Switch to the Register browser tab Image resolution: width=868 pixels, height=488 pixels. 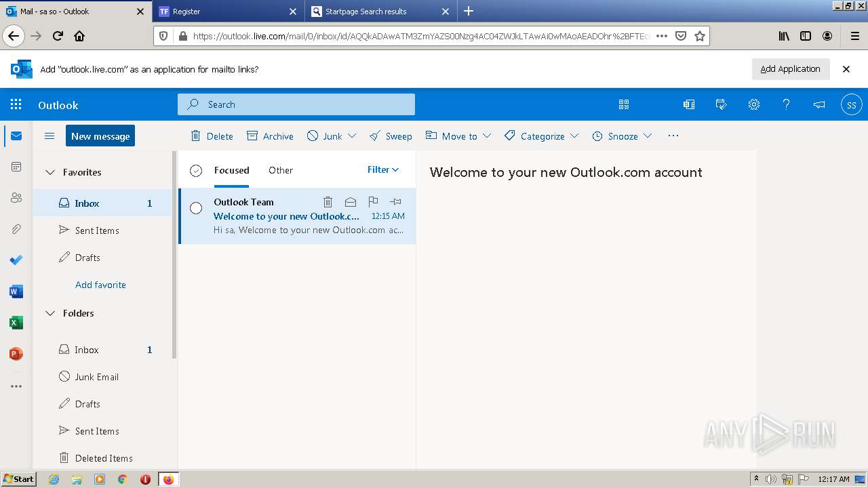coord(228,12)
